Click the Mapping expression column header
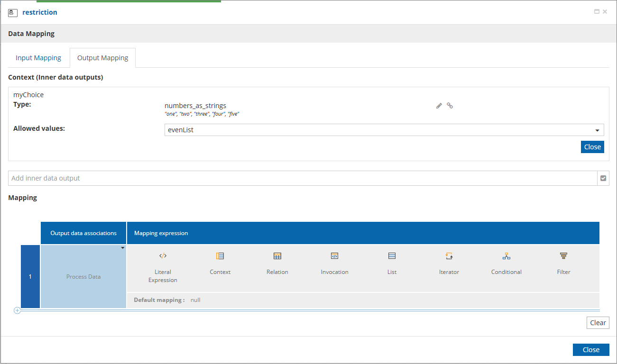The image size is (617, 364). [363, 233]
